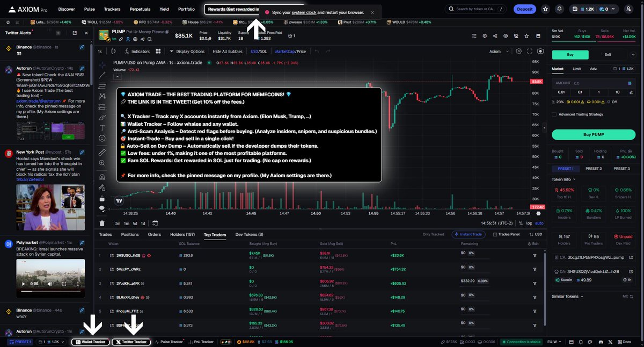This screenshot has width=644, height=347.
Task: Select the text annotation tool
Action: pyautogui.click(x=102, y=128)
